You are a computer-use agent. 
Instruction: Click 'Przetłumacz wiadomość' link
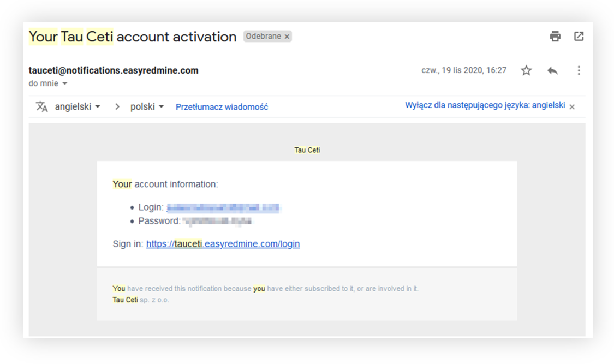click(222, 107)
